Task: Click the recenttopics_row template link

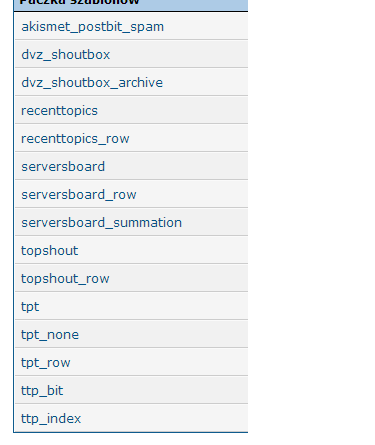Action: tap(75, 139)
